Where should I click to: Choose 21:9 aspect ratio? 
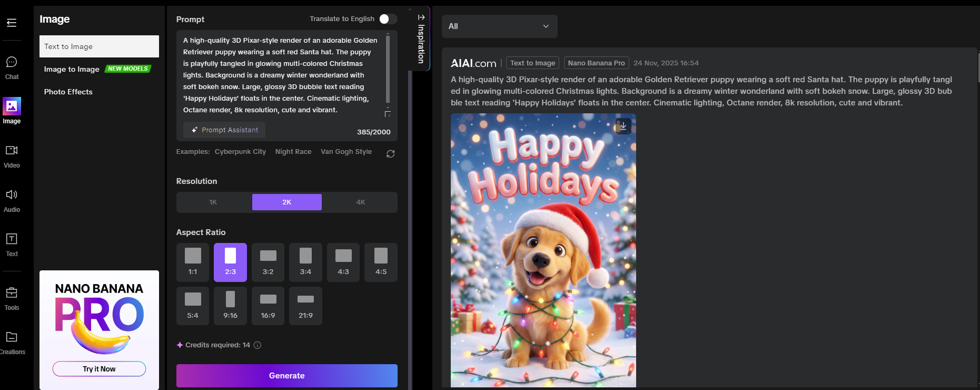305,306
